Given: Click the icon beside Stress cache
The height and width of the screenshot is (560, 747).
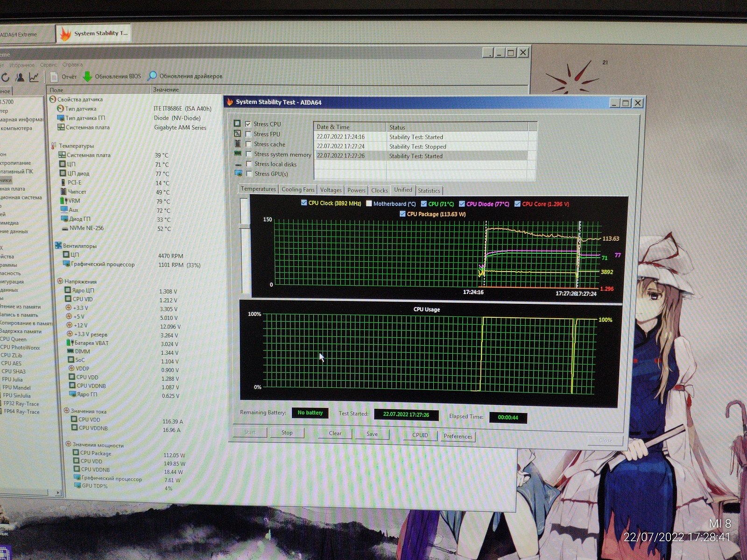Looking at the screenshot, I should 237,144.
